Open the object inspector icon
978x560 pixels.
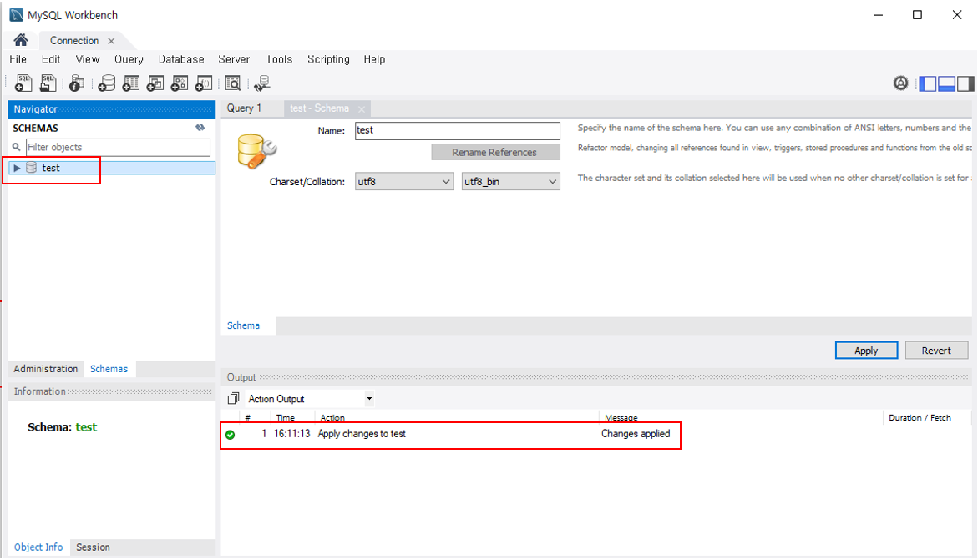77,83
